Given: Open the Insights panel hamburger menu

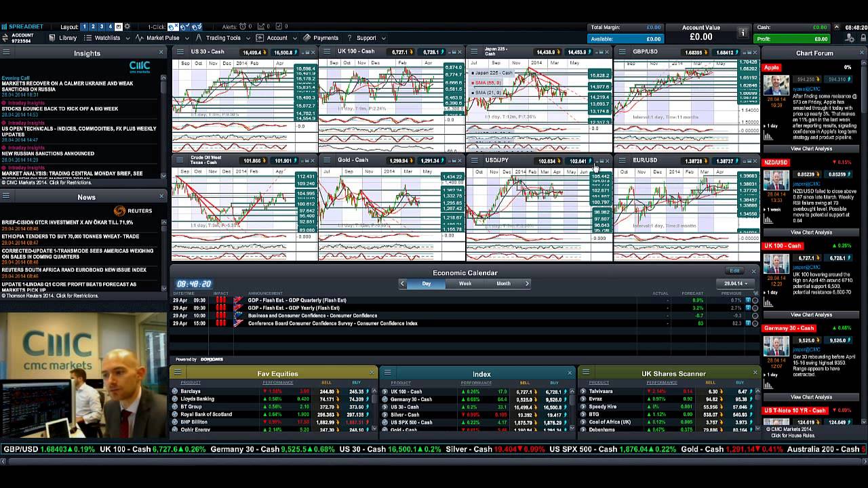Looking at the screenshot, I should point(6,52).
